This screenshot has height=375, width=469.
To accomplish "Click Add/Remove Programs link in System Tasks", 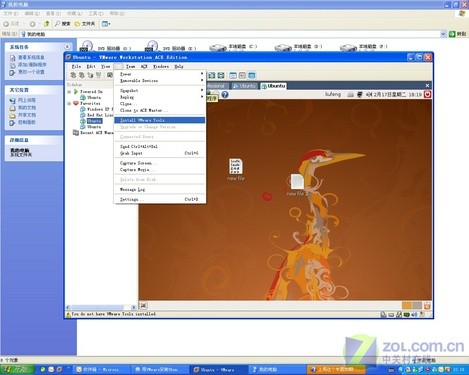I will [x=28, y=65].
